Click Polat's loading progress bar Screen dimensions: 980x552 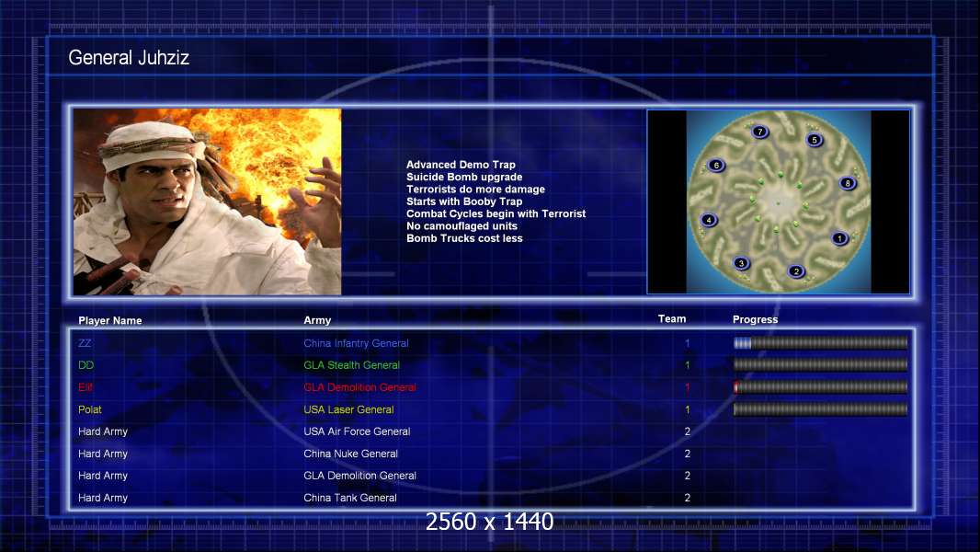[820, 409]
